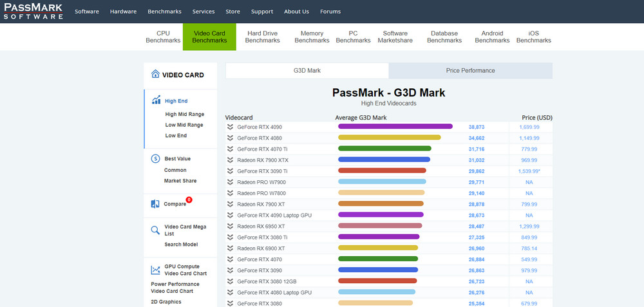This screenshot has height=307, width=644.
Task: Click the Video Card Mega List magnifier icon
Action: click(x=155, y=230)
